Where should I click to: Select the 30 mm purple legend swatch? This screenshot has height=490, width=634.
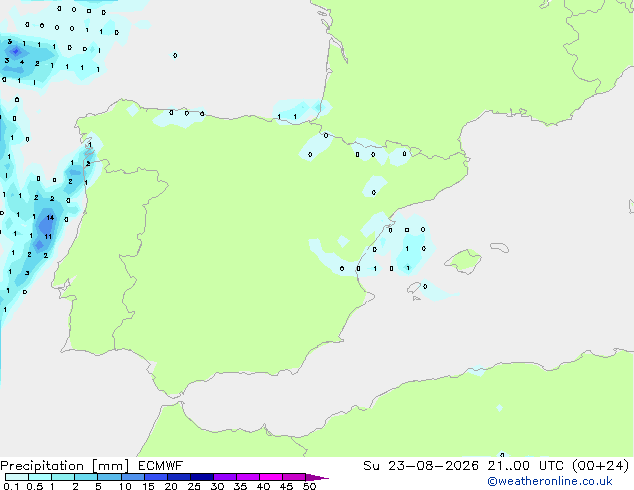(x=225, y=477)
